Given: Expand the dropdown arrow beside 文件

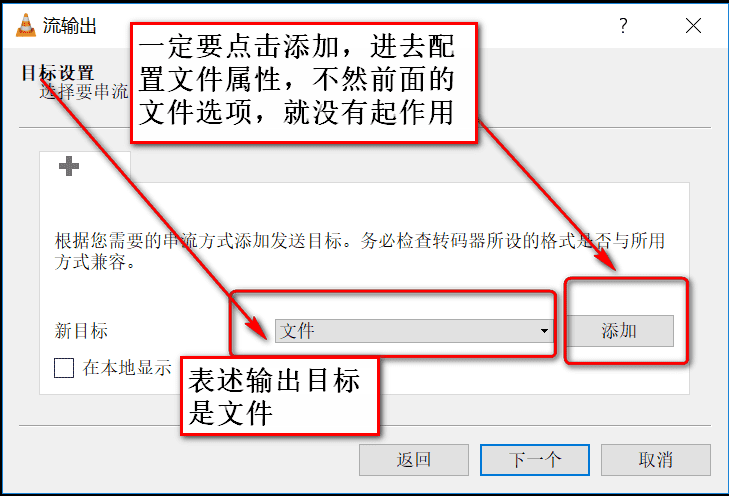Looking at the screenshot, I should click(544, 331).
